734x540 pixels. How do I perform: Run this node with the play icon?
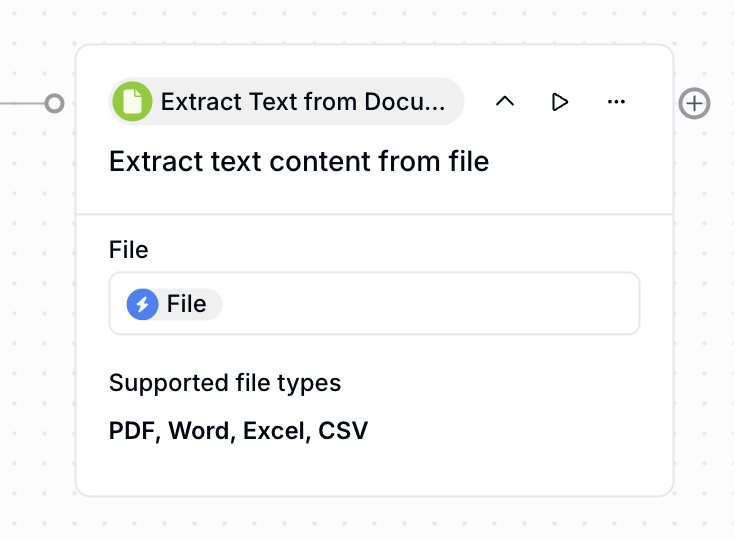point(560,102)
